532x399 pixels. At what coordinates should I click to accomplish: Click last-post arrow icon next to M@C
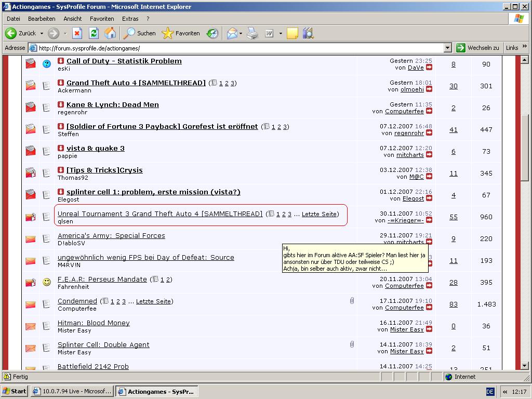click(429, 177)
